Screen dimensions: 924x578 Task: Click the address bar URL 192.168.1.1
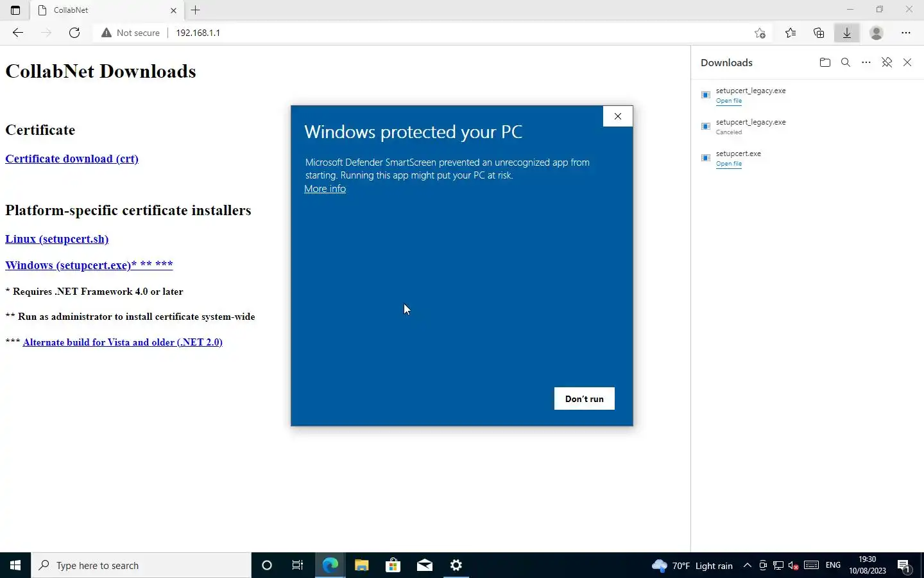click(198, 33)
